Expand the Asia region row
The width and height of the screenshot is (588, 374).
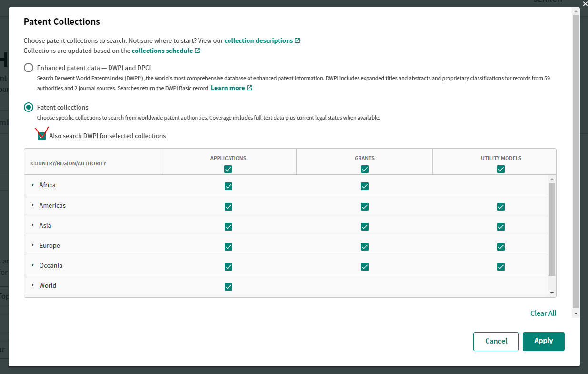click(33, 225)
